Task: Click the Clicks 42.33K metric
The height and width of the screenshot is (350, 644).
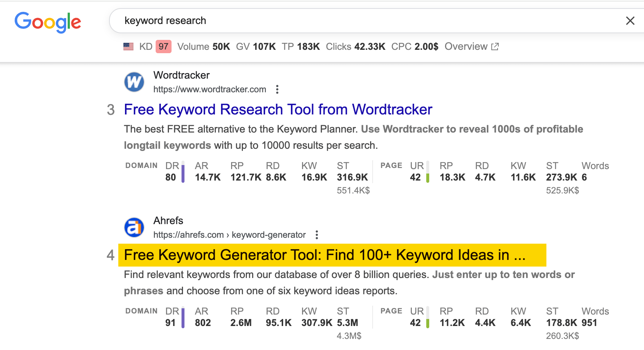Action: coord(355,47)
